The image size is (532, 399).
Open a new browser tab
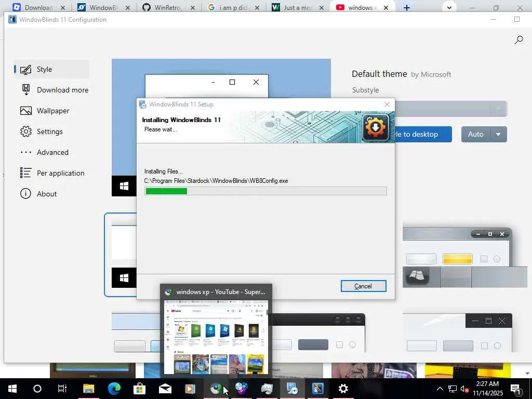tap(406, 7)
